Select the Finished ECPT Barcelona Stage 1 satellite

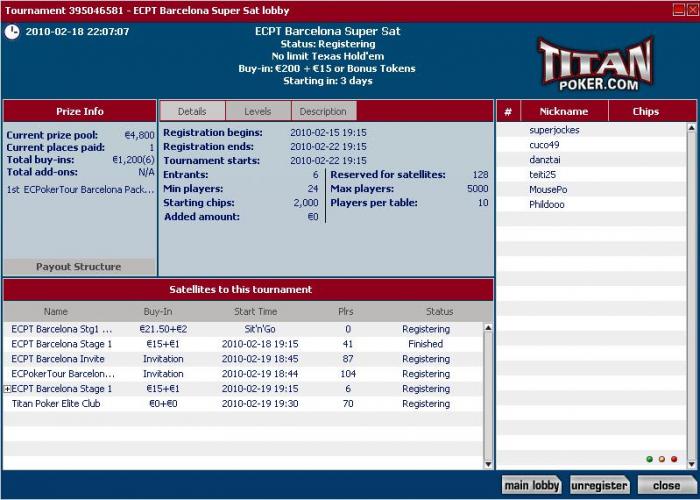(243, 344)
